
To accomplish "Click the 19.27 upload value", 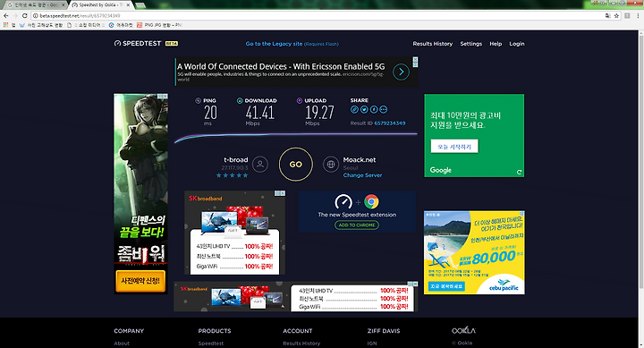I will coord(319,113).
